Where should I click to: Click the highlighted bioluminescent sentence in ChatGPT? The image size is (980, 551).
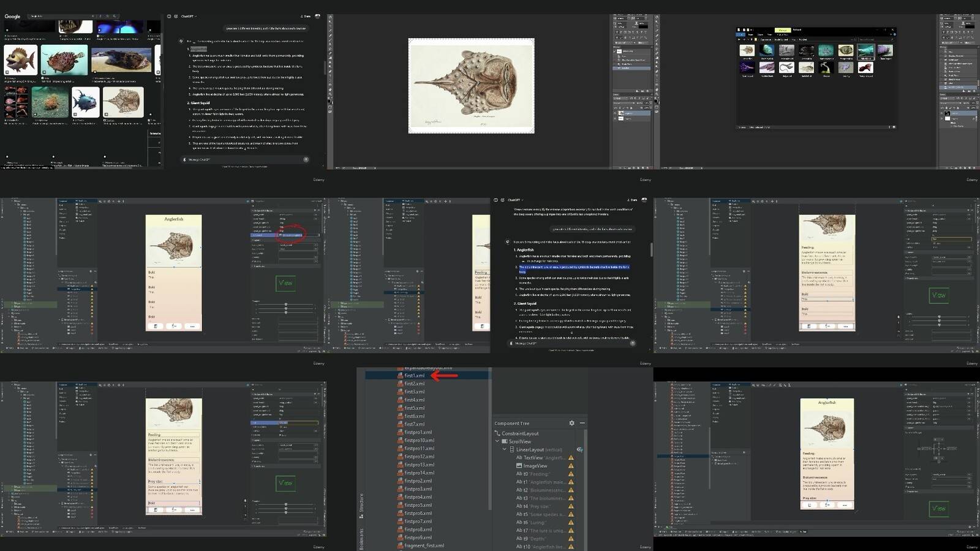[x=574, y=269]
